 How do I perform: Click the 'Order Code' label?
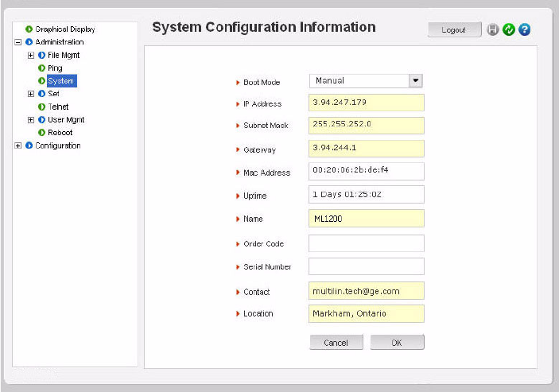click(264, 244)
